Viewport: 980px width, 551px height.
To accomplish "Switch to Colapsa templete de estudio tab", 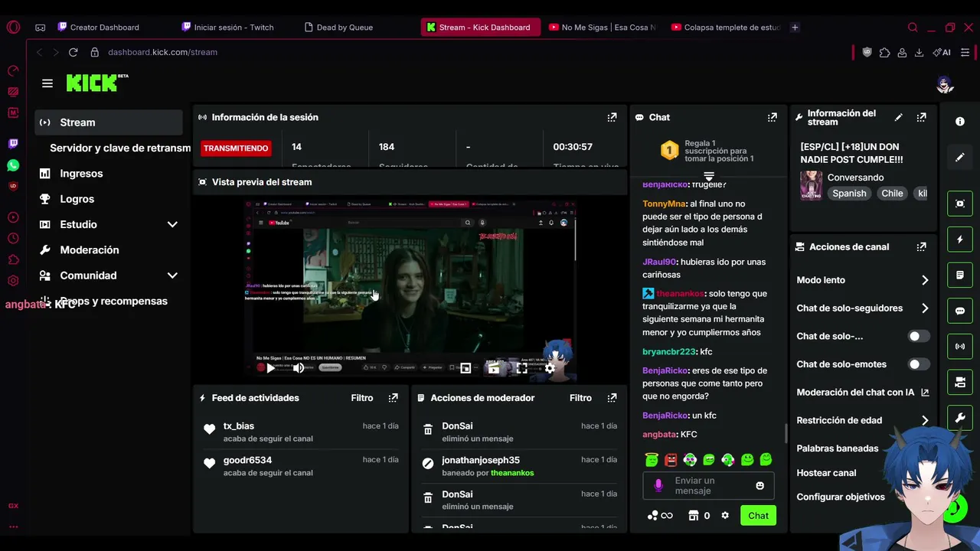I will click(726, 27).
